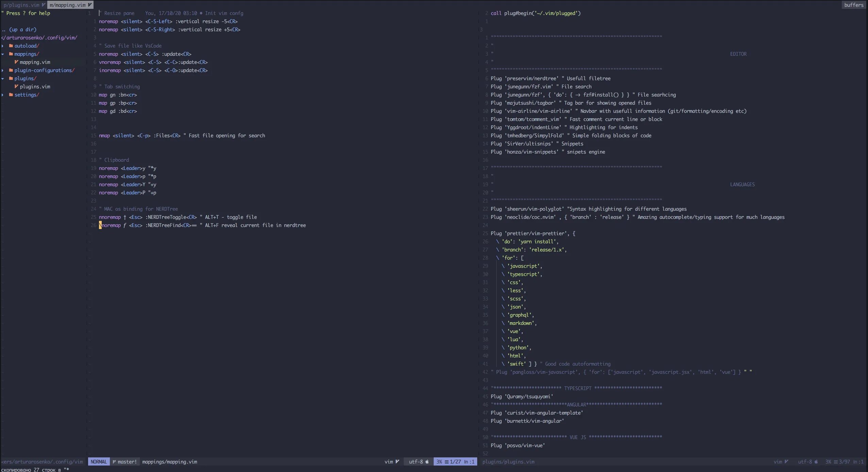Viewport: 868px width, 472px height.
Task: Click the buffers label at top right
Action: (x=853, y=5)
